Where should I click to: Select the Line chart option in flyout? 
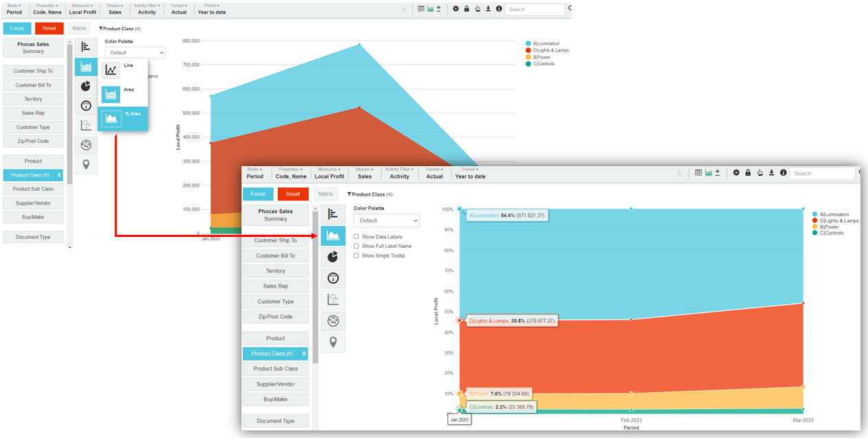(111, 69)
